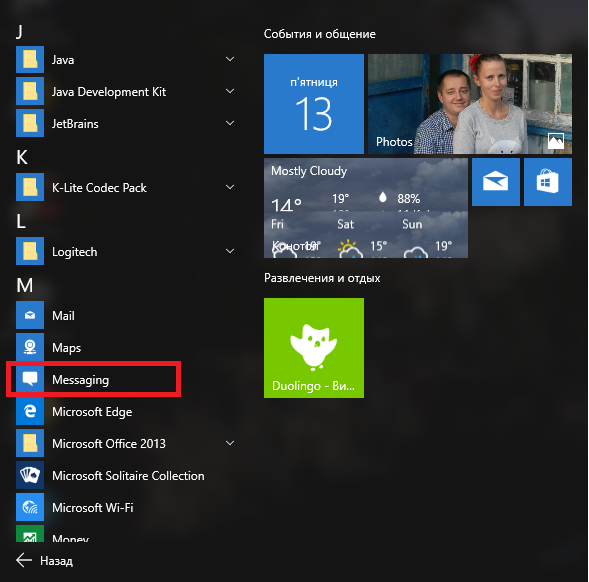Select the JetBrains label
Image resolution: width=589 pixels, height=582 pixels.
pos(75,124)
